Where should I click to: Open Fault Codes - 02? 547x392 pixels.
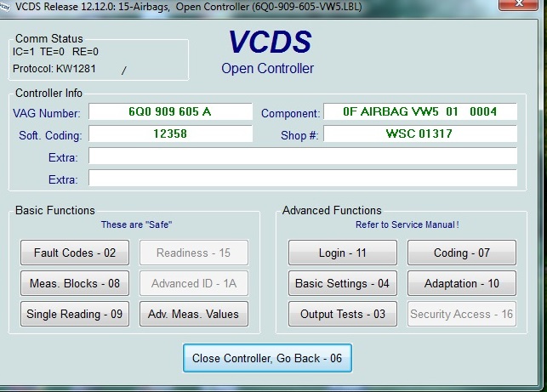click(75, 253)
